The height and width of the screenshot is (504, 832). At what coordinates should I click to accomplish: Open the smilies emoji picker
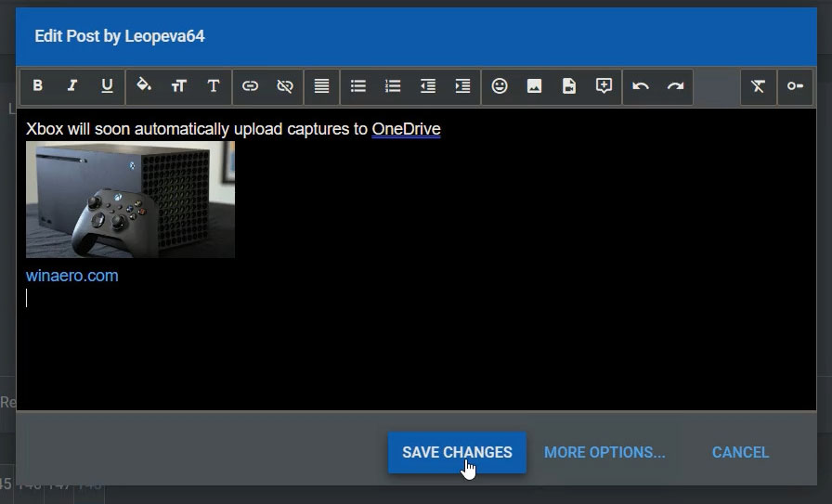click(500, 86)
